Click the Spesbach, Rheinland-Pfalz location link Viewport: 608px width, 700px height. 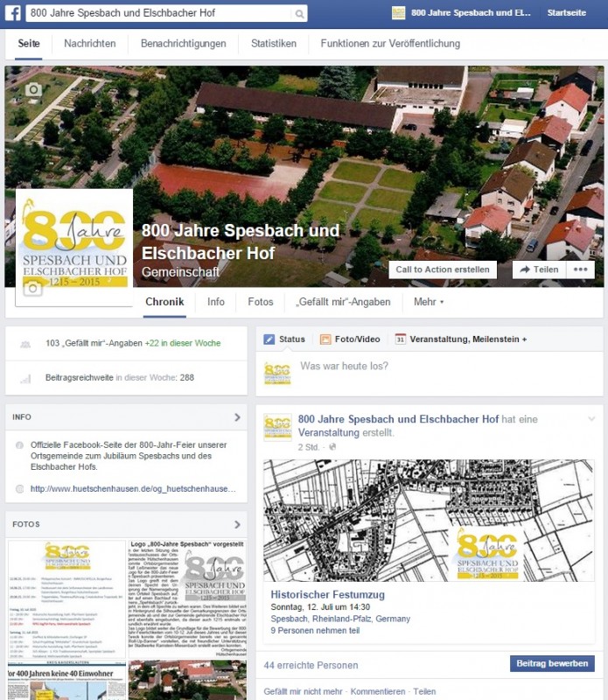pos(340,619)
